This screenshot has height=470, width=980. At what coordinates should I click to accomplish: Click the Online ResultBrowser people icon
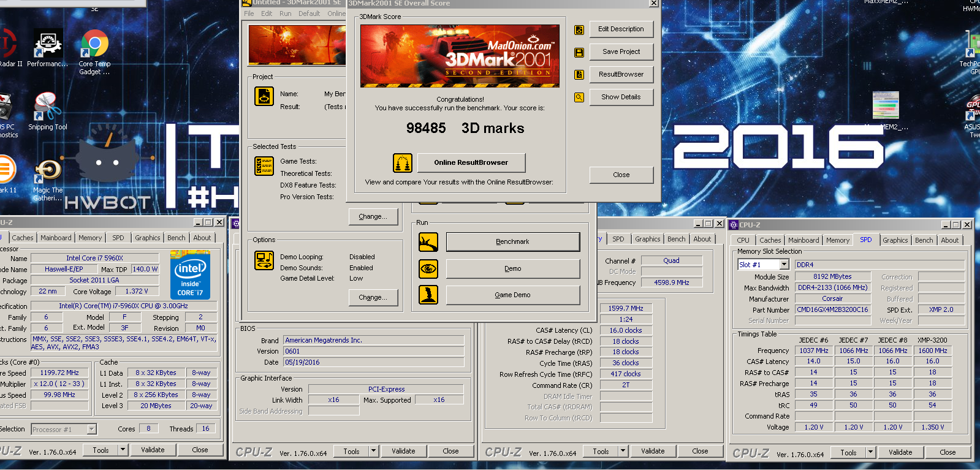[403, 163]
